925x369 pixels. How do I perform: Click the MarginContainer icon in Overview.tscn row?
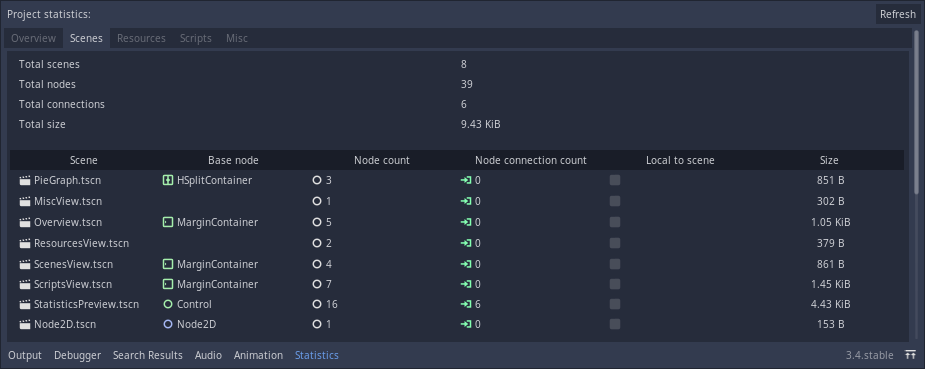[x=168, y=222]
